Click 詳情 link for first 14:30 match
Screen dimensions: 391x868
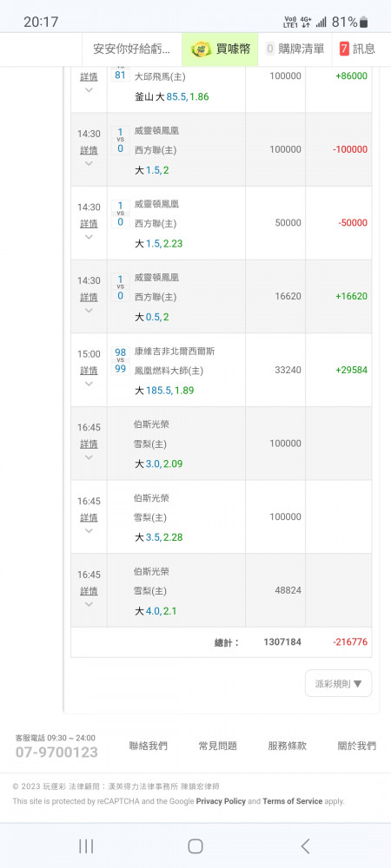89,150
